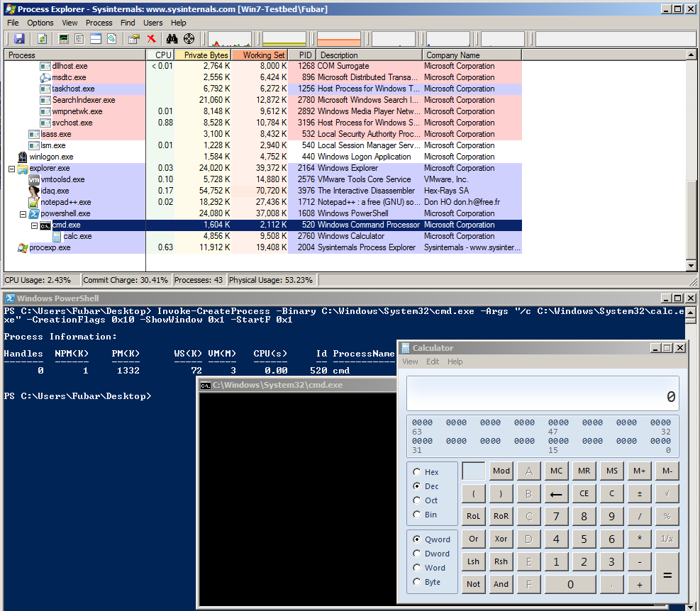Click the DLL/handles view toolbar icon
700x611 pixels.
pos(111,39)
